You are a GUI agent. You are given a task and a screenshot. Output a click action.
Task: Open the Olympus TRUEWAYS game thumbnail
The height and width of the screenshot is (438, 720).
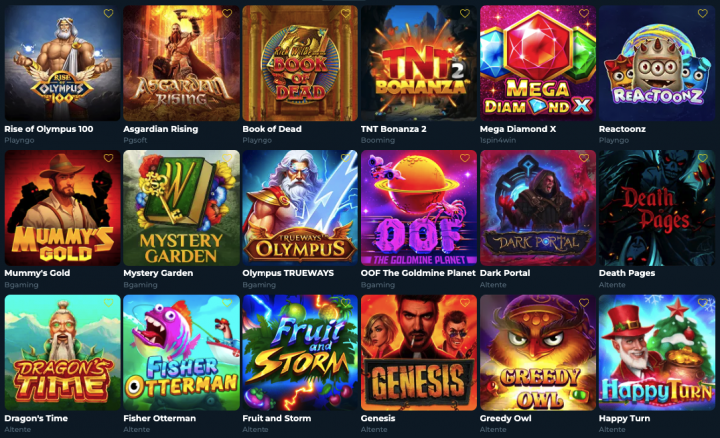click(x=300, y=208)
